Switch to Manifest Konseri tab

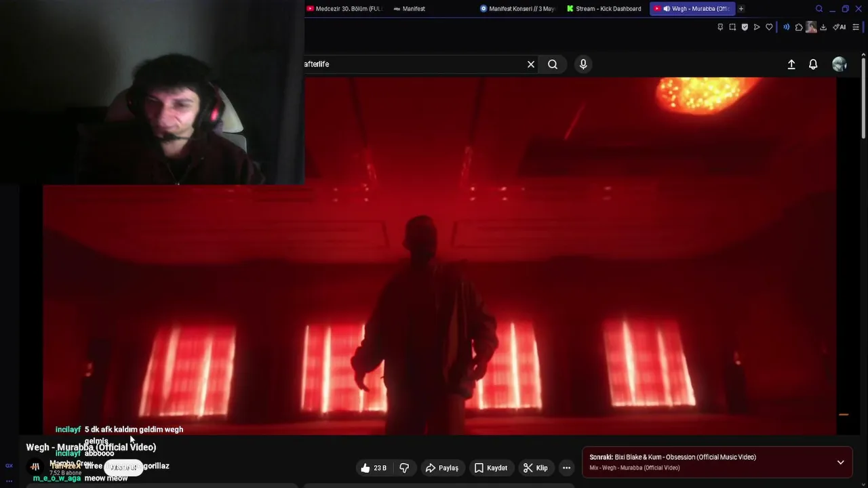pos(517,9)
